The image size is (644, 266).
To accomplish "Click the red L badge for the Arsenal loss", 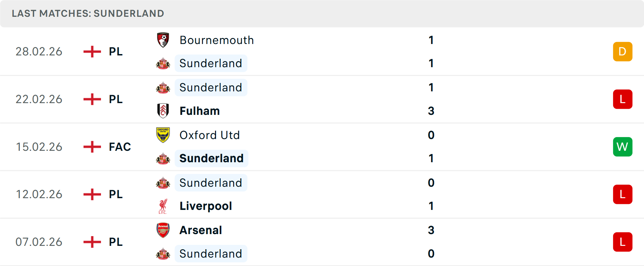I will click(623, 242).
